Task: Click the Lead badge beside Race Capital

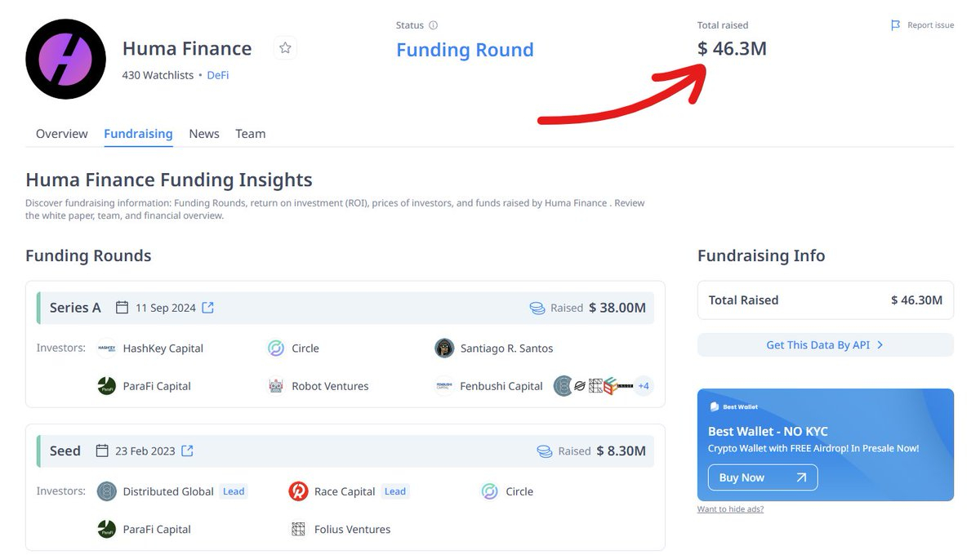Action: [395, 491]
